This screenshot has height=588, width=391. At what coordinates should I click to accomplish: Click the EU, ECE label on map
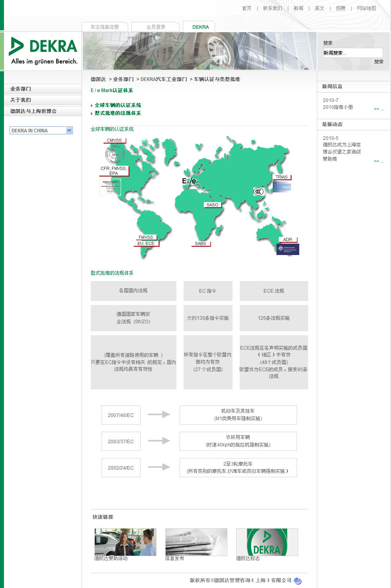pyautogui.click(x=146, y=244)
